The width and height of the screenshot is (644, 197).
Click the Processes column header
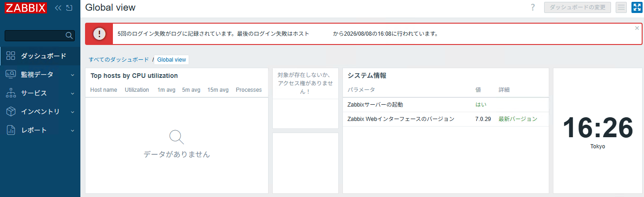(249, 90)
